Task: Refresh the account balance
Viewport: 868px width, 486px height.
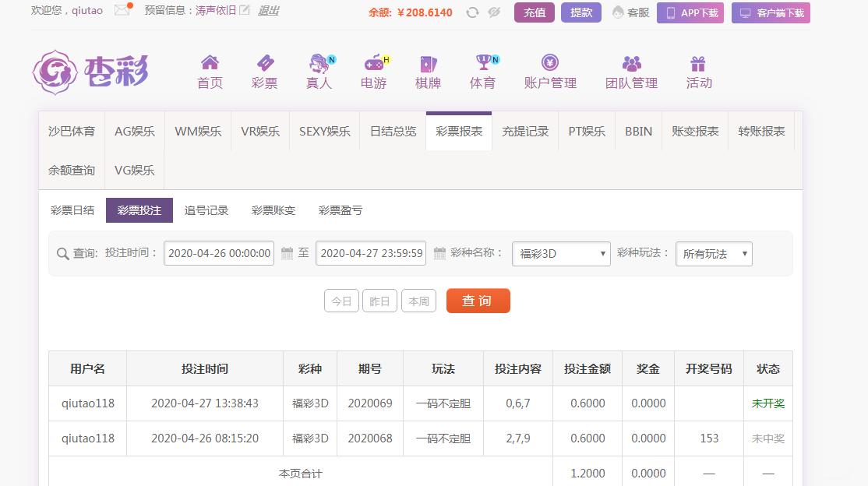Action: pos(472,12)
